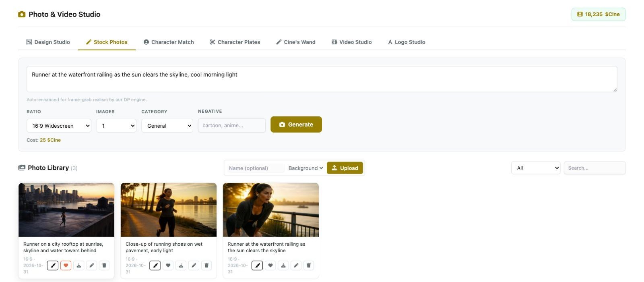Switch to the Design Studio tab
This screenshot has width=644, height=282.
48,42
